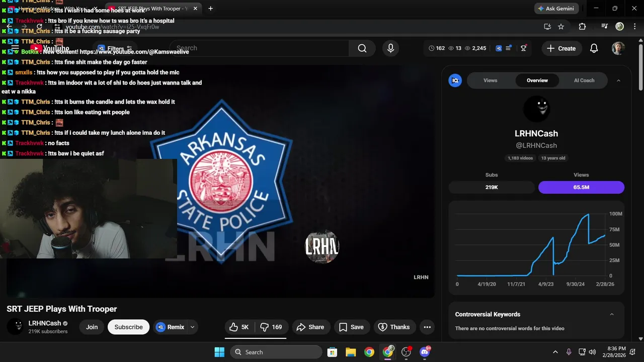Open the AI Coach tab

[x=584, y=80]
